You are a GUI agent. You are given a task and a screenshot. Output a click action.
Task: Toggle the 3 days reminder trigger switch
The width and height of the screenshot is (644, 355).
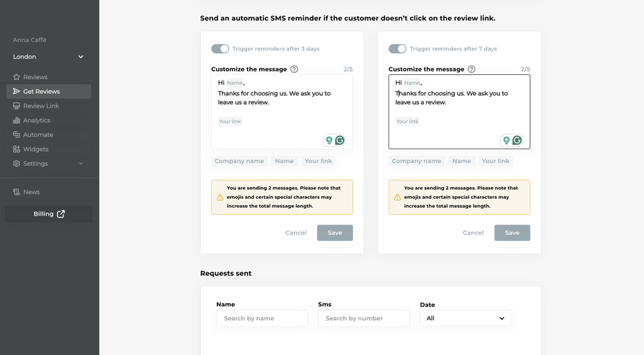point(220,49)
